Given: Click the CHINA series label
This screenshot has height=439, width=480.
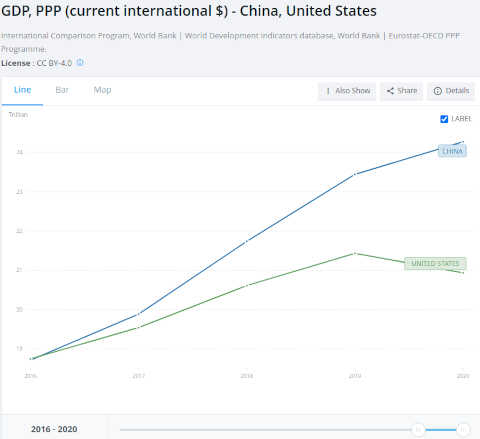Looking at the screenshot, I should click(x=452, y=151).
